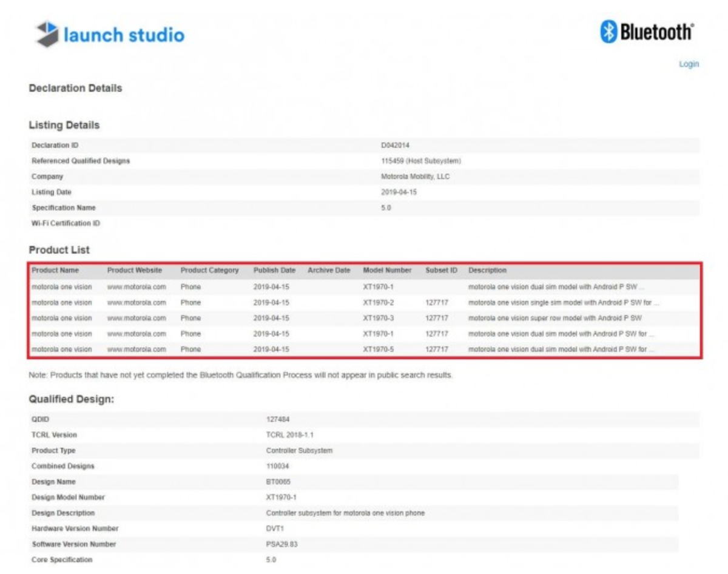Click the 'Hardware Version Number' label
Screen dimensions: 728x574
pos(75,528)
